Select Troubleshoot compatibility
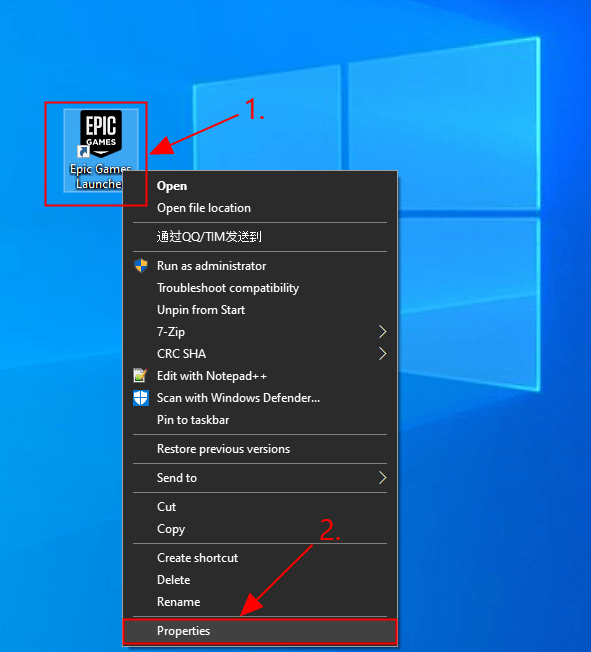This screenshot has height=652, width=591. pyautogui.click(x=260, y=288)
